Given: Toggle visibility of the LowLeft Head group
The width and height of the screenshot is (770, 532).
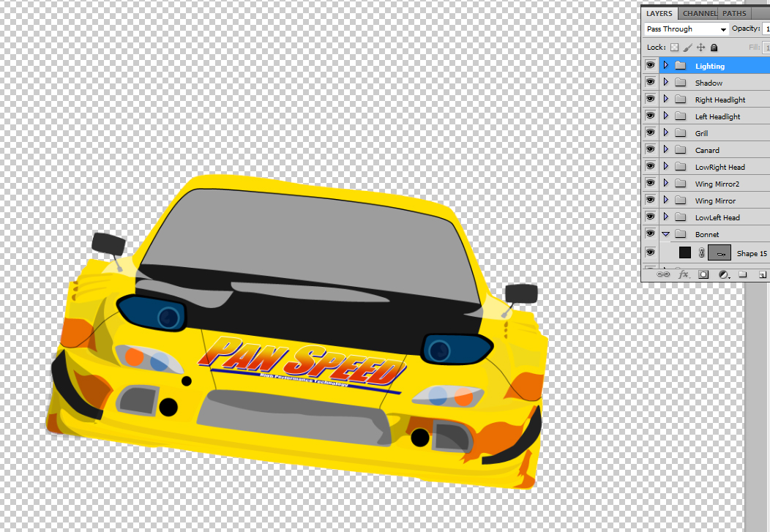Looking at the screenshot, I should pyautogui.click(x=650, y=217).
